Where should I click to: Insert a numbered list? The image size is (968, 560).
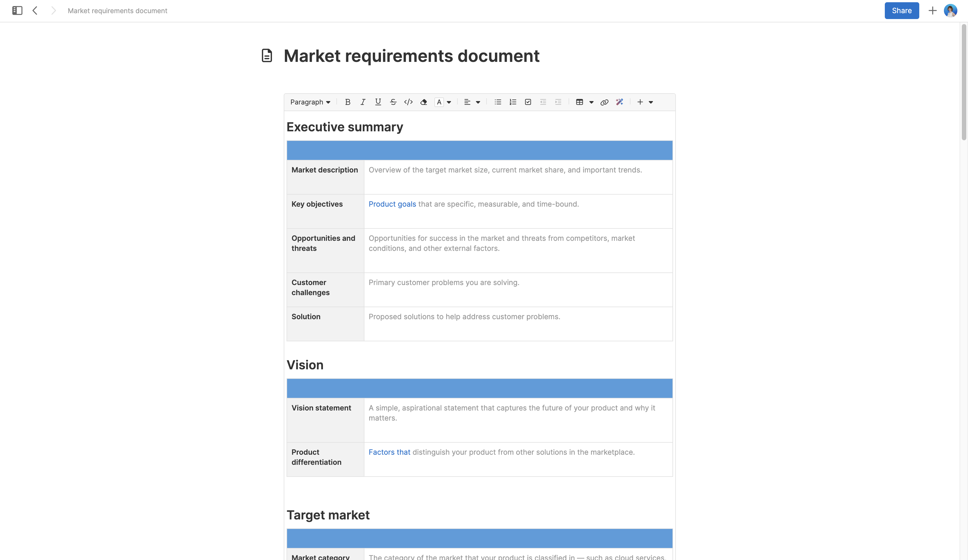pos(513,102)
